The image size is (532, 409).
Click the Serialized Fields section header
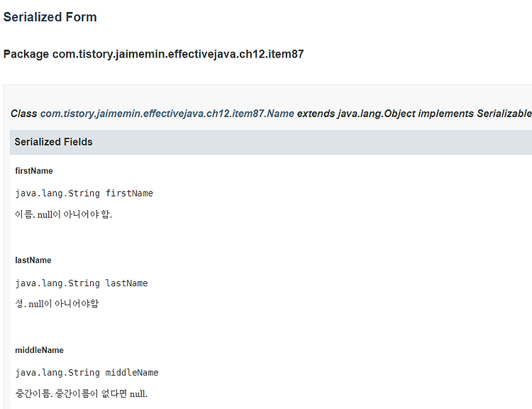tap(54, 142)
